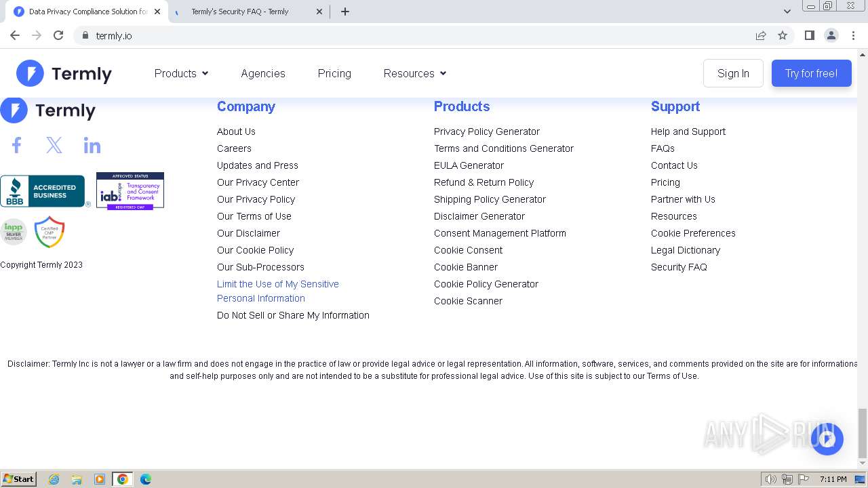Screen dimensions: 868x488
Task: Bookmark this page with the star icon
Action: click(x=783, y=35)
